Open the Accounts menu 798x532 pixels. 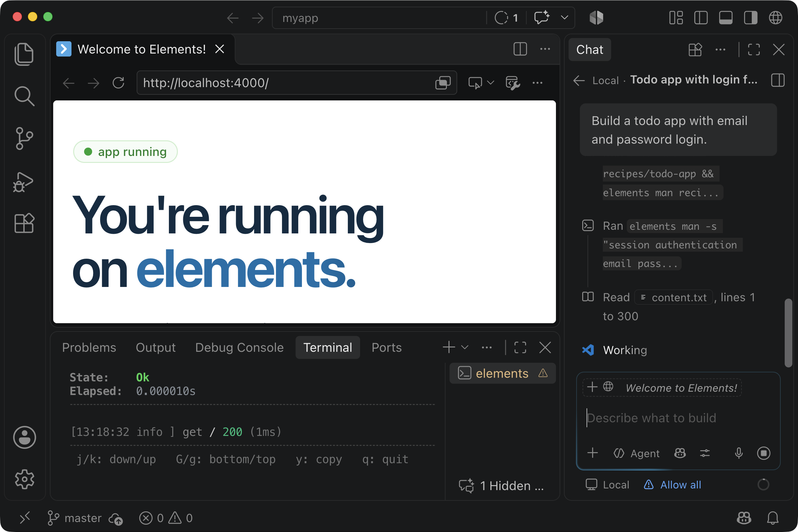coord(24,437)
